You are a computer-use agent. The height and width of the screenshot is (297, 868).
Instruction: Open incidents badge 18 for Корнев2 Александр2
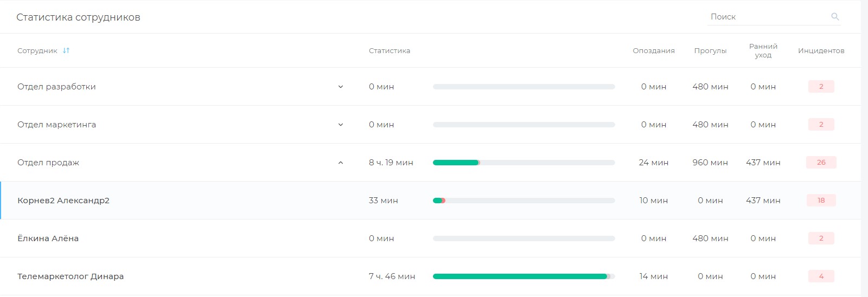[x=821, y=201]
